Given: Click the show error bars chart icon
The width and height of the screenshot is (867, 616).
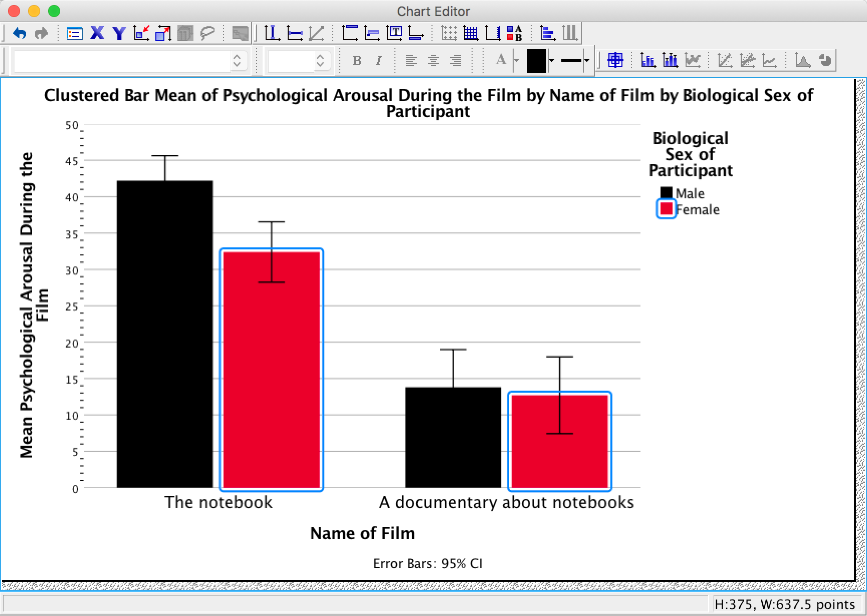Looking at the screenshot, I should point(670,61).
